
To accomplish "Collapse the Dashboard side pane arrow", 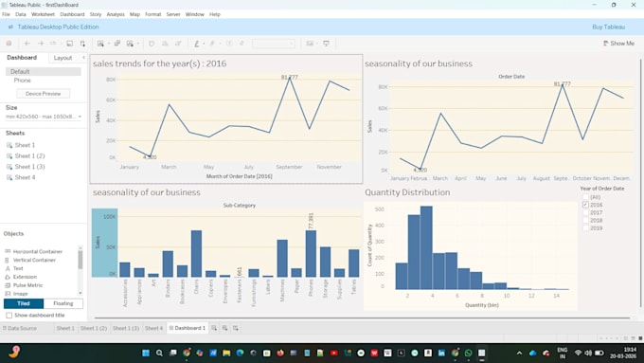I will click(83, 58).
